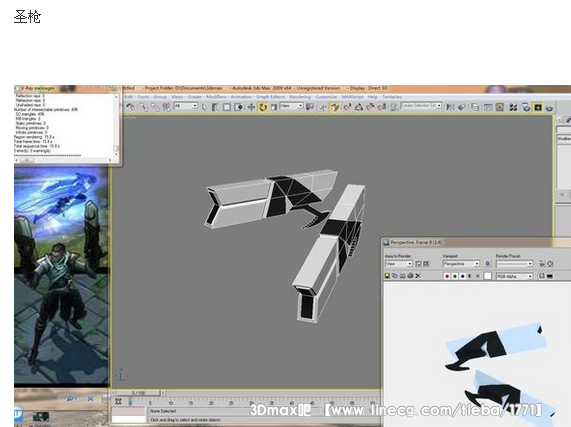Select the Move tool in main toolbar
This screenshot has width=571, height=427.
(251, 107)
